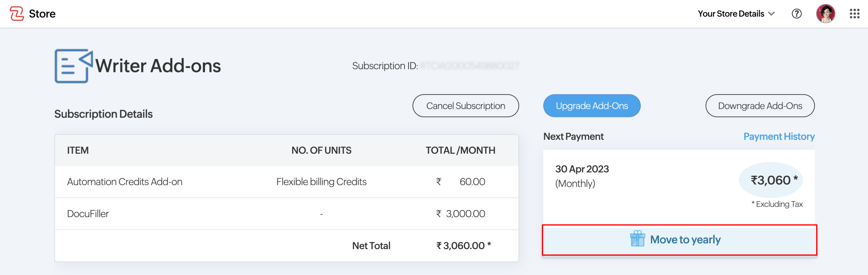Image resolution: width=868 pixels, height=275 pixels.
Task: Click the Cancel Subscription button
Action: tap(465, 106)
